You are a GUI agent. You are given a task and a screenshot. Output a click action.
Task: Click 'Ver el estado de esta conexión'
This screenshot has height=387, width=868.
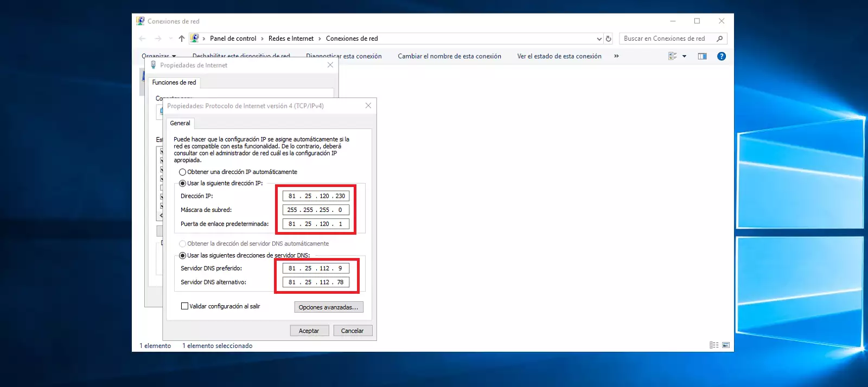[559, 56]
